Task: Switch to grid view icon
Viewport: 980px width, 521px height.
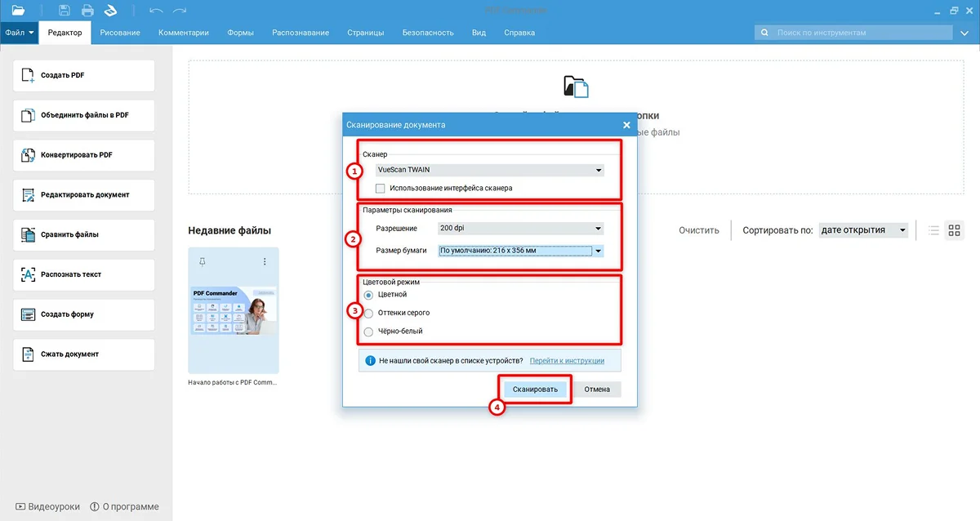Action: tap(954, 231)
